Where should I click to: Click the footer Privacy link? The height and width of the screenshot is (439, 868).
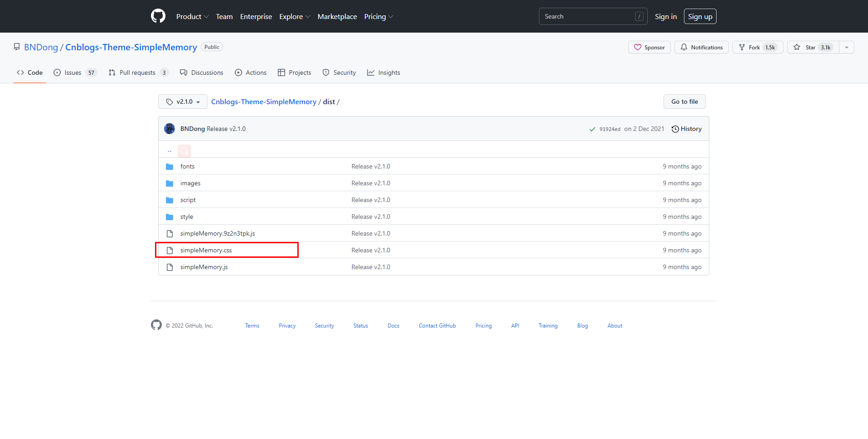287,326
